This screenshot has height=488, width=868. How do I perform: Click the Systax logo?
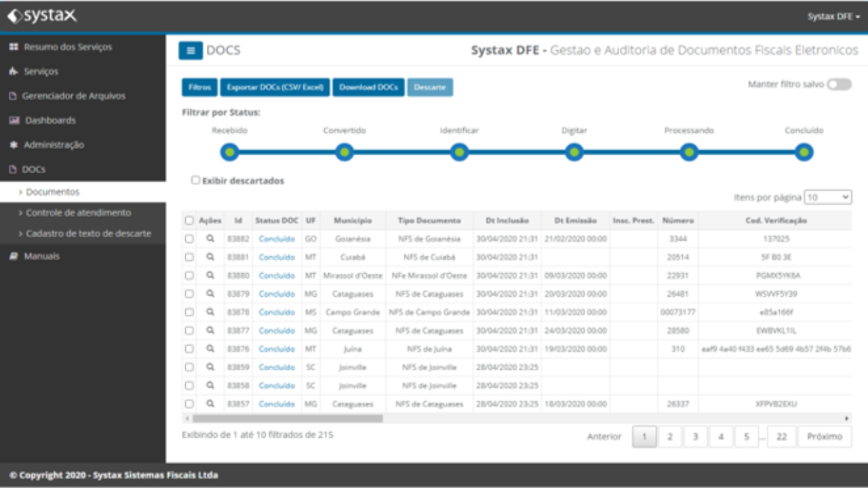[x=42, y=16]
